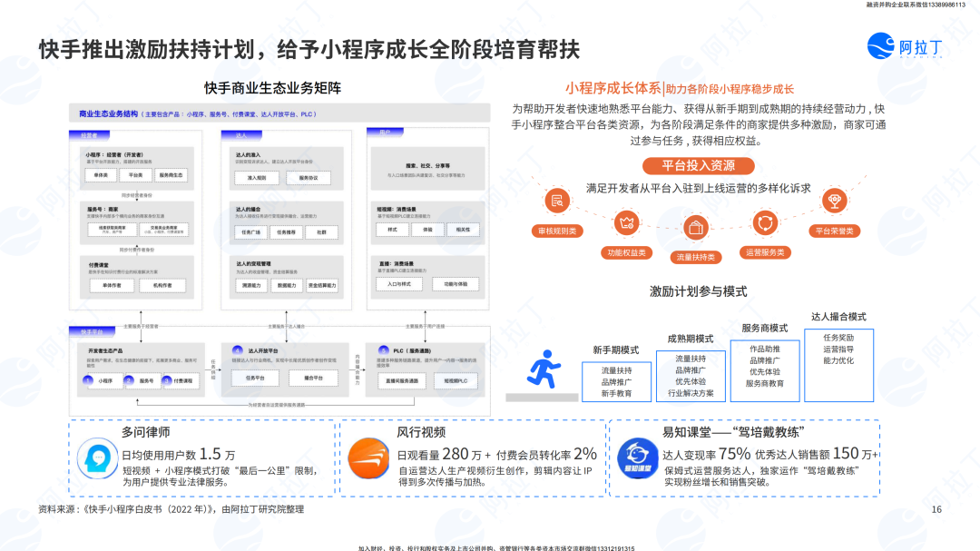Click the 样式 box under 短视频
Viewport: 980px width, 551px height.
point(393,230)
